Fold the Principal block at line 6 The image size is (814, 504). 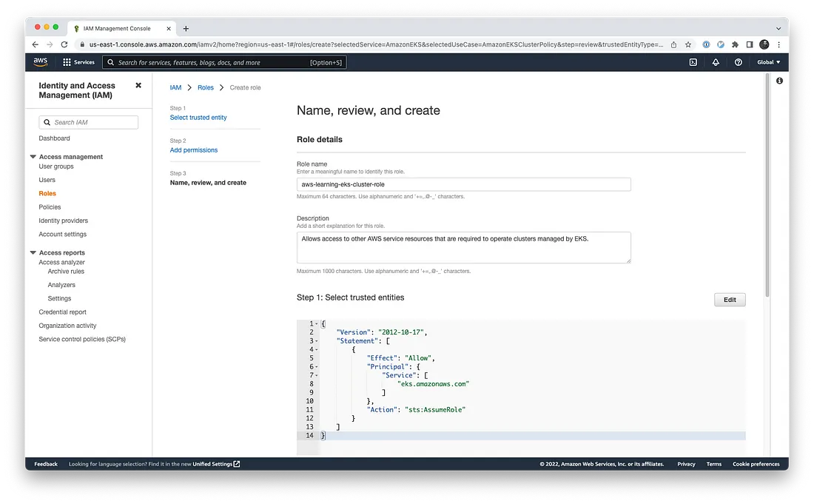pyautogui.click(x=317, y=367)
